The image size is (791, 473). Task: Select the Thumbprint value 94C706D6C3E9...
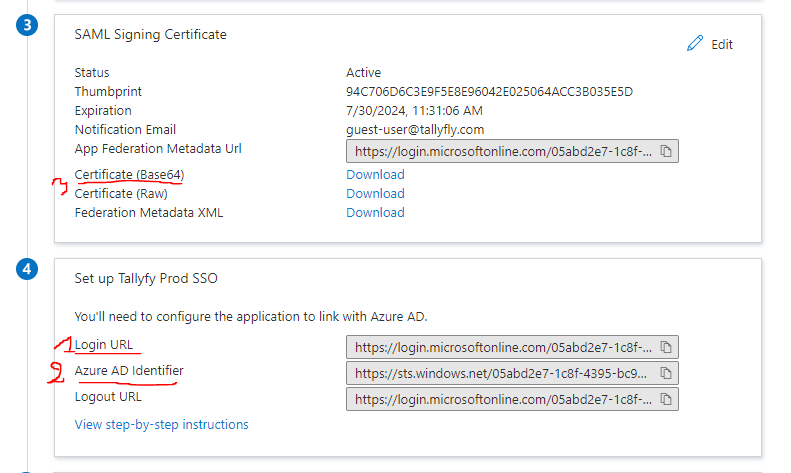pos(489,92)
